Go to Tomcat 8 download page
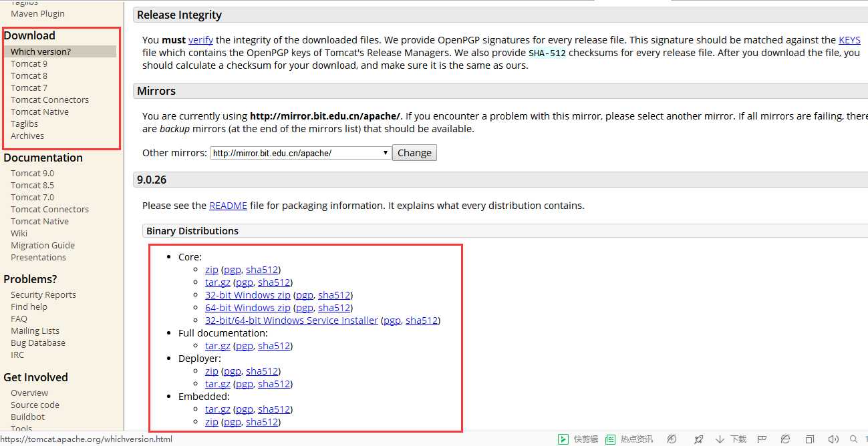Screen dimensions: 868x446 pos(29,75)
